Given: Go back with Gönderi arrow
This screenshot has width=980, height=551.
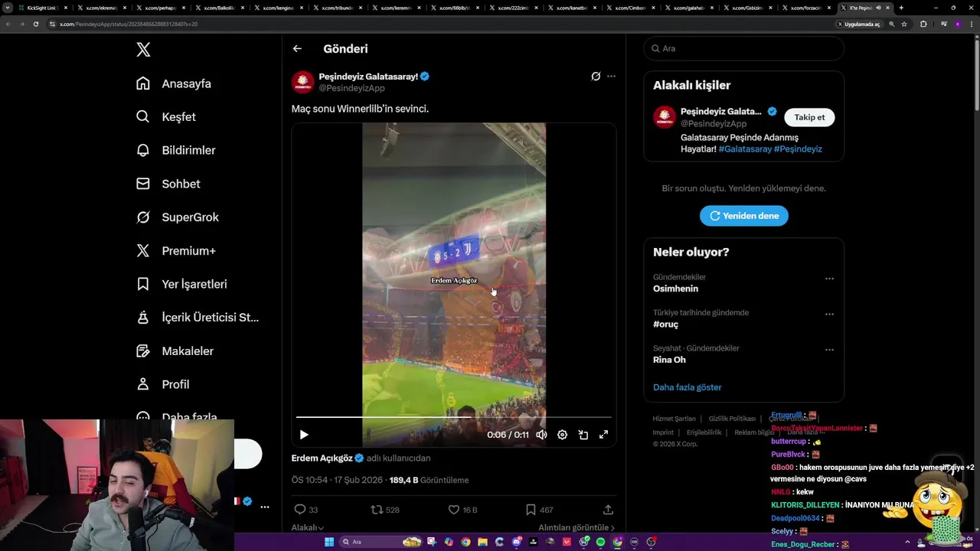Looking at the screenshot, I should point(297,48).
